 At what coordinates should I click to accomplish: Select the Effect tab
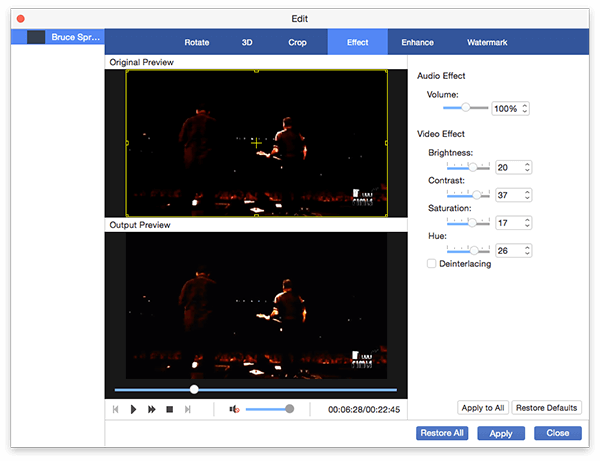click(358, 42)
